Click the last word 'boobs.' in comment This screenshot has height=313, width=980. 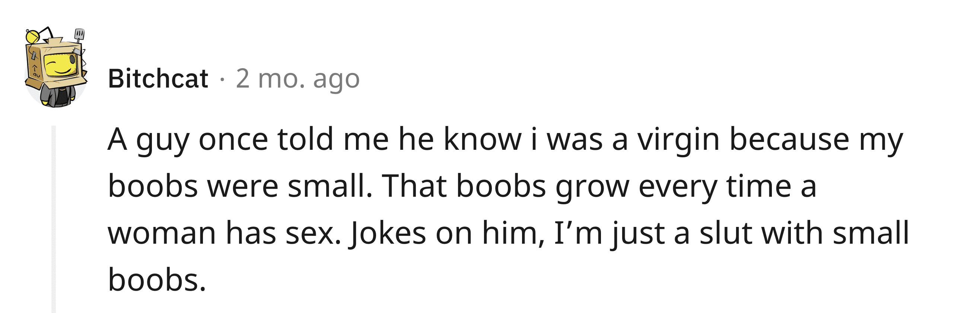(x=157, y=280)
